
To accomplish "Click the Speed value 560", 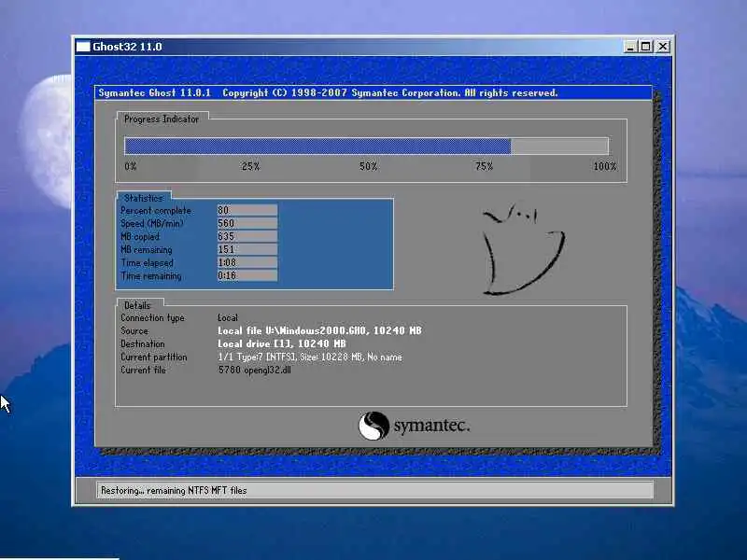I will coord(247,223).
